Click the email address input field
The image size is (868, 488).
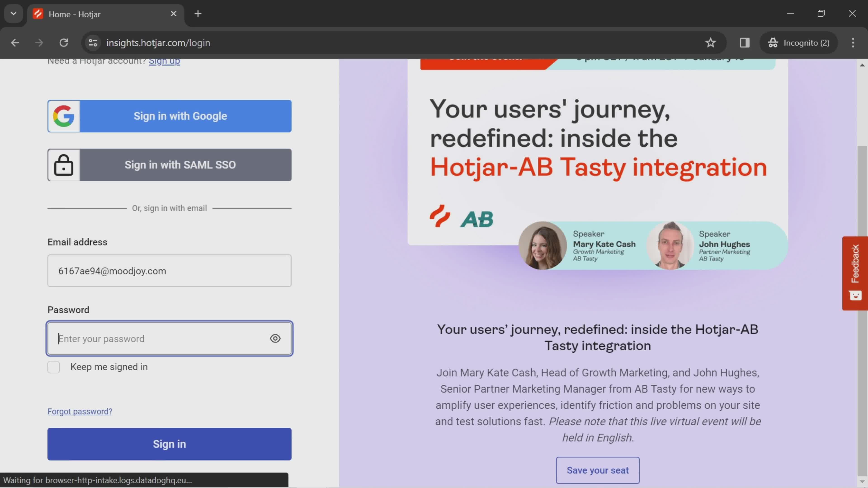169,270
